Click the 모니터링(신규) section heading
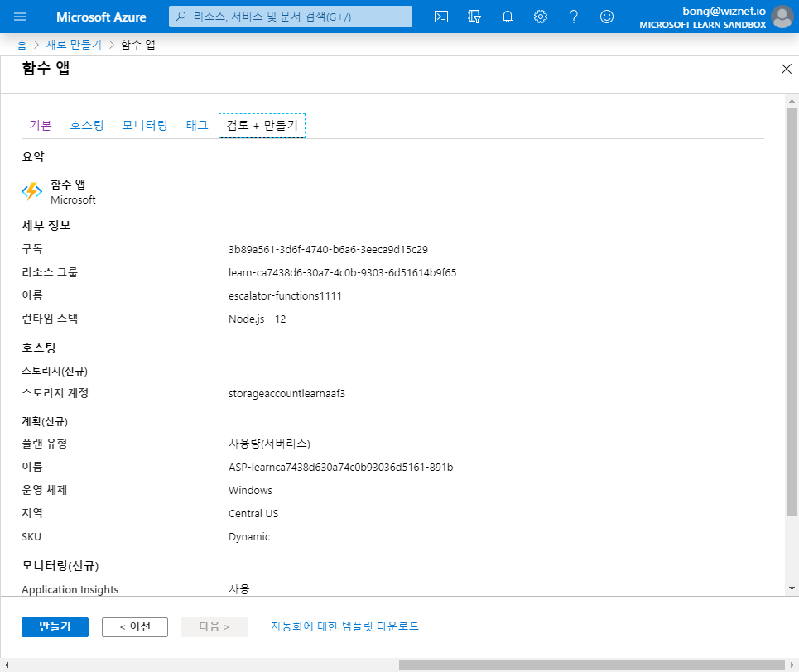This screenshot has width=799, height=672. [x=60, y=565]
